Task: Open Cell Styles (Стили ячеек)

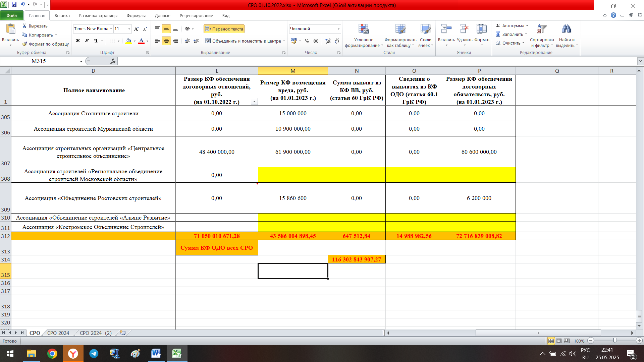Action: 426,36
